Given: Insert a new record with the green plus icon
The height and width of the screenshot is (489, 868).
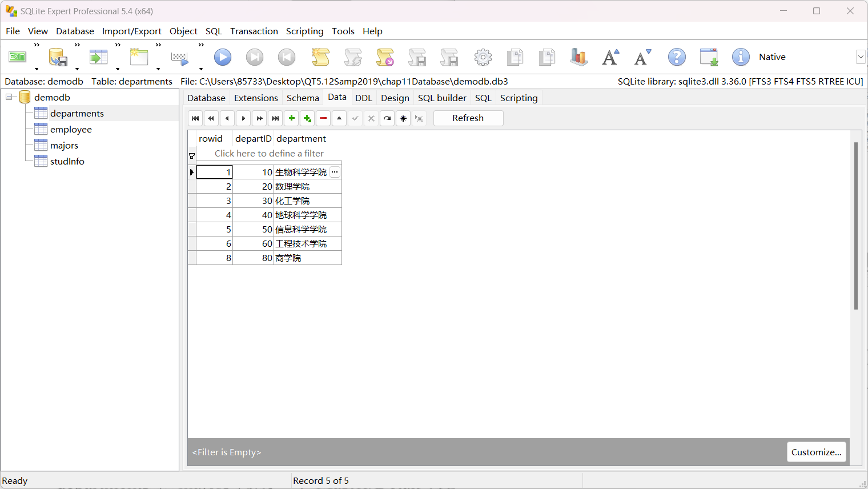Looking at the screenshot, I should pos(291,118).
